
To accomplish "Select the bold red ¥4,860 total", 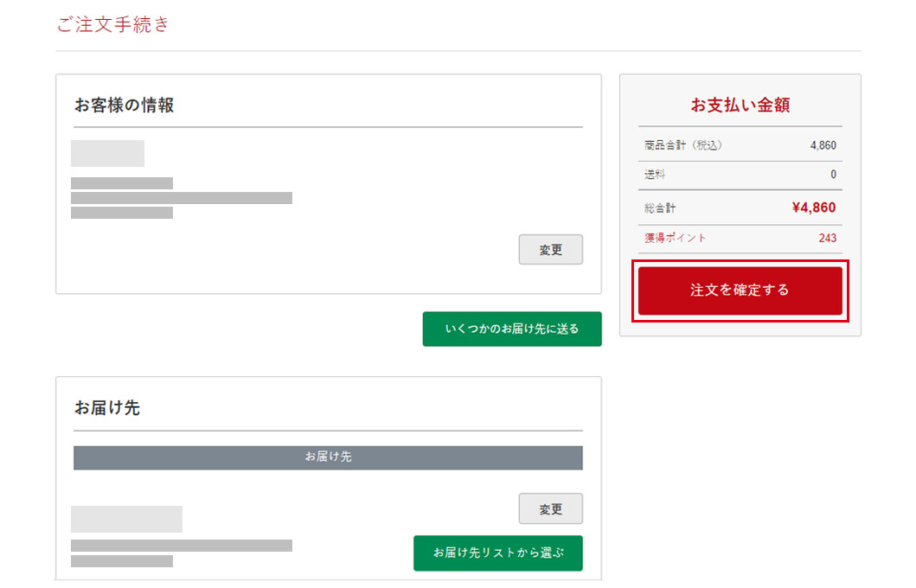I will (813, 208).
